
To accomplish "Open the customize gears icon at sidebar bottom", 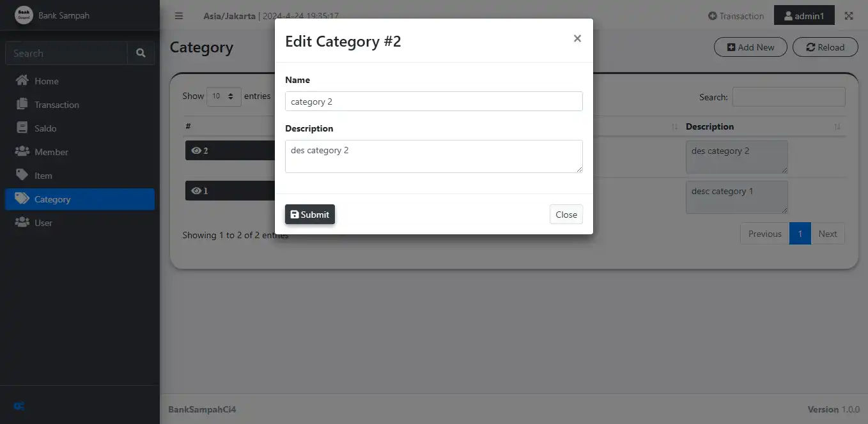I will [19, 406].
